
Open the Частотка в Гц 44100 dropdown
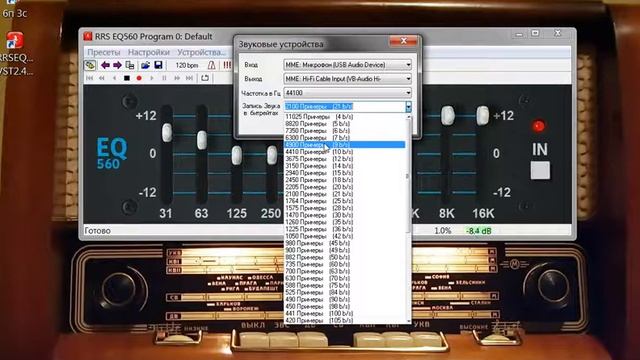point(347,93)
